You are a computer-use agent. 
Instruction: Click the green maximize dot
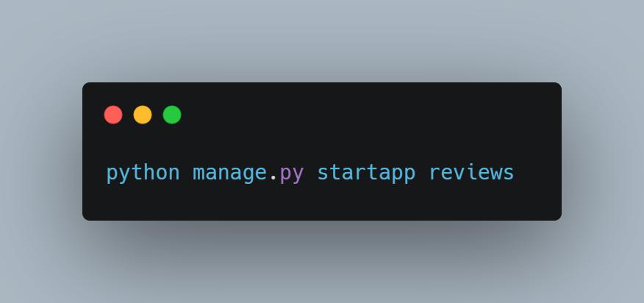pyautogui.click(x=172, y=115)
